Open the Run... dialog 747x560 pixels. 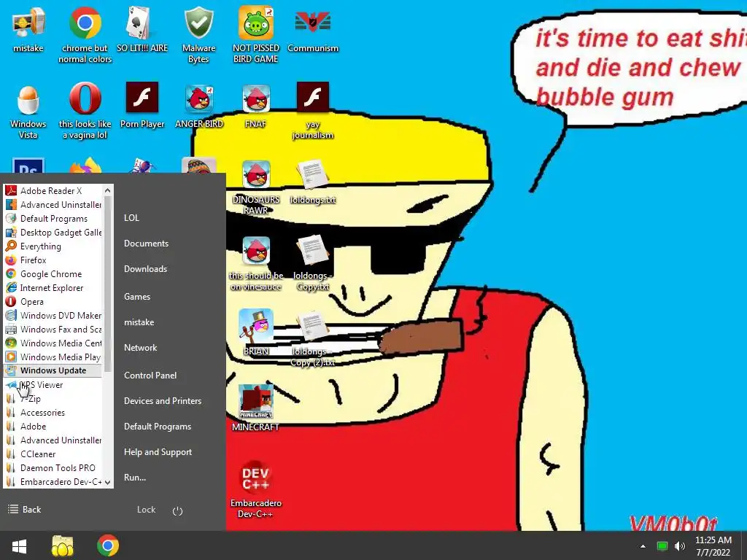pos(135,478)
